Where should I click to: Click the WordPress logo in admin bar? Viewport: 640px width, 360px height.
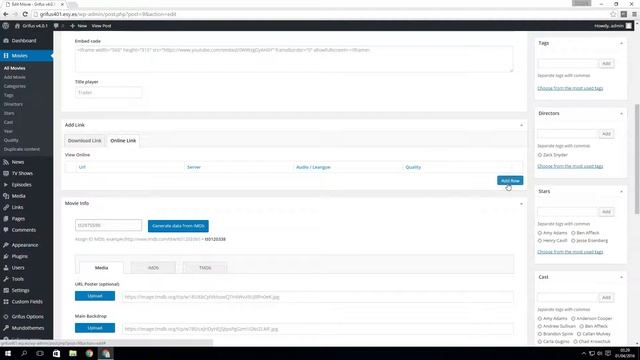click(6, 26)
